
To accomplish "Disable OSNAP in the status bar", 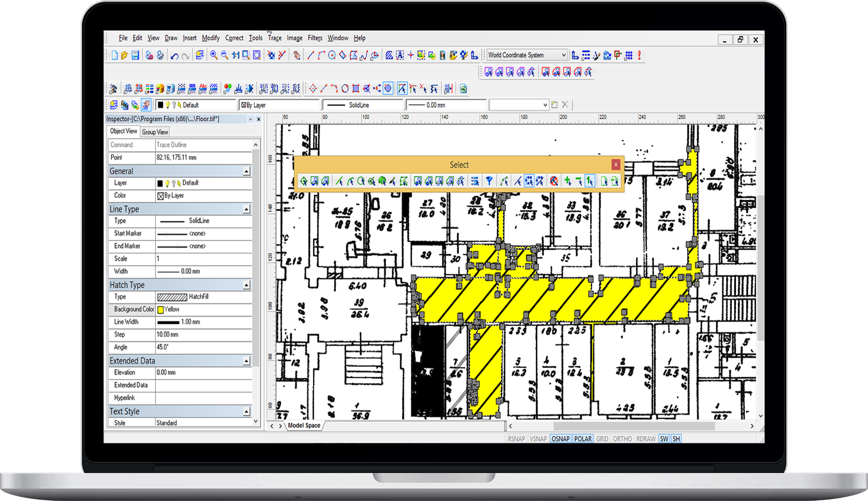I will point(560,438).
